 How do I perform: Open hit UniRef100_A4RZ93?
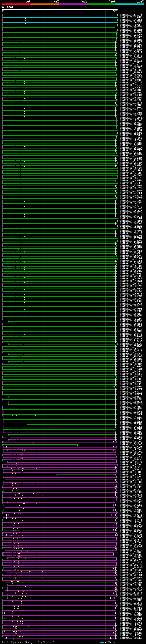[131, 22]
